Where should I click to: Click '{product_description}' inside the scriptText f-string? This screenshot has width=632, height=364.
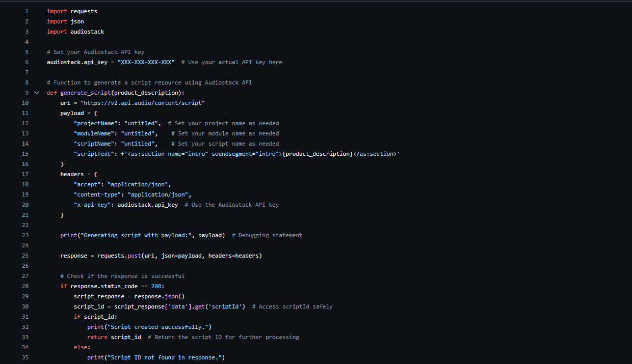tap(318, 154)
